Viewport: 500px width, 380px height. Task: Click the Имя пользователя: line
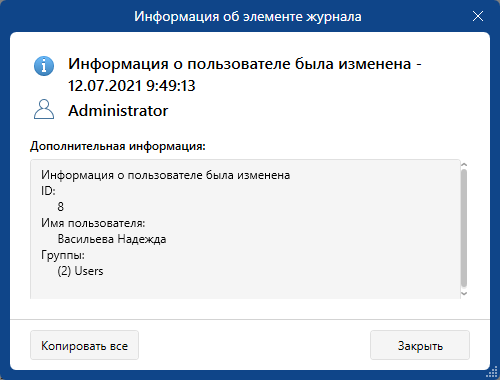tap(93, 223)
